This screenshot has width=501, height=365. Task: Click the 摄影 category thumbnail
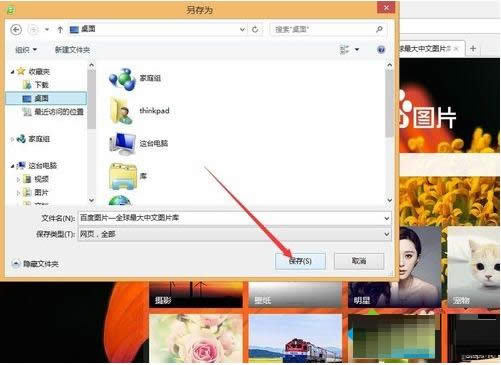pyautogui.click(x=196, y=295)
